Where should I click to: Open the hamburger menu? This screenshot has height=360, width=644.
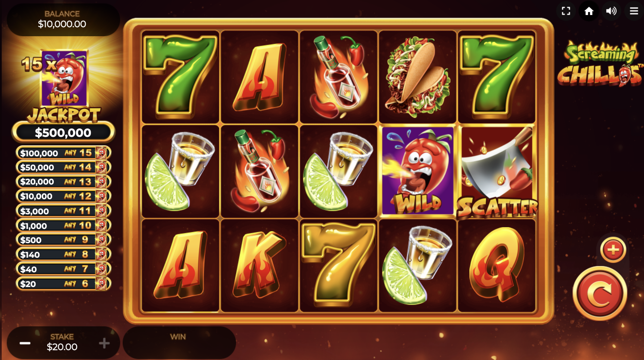tap(634, 11)
